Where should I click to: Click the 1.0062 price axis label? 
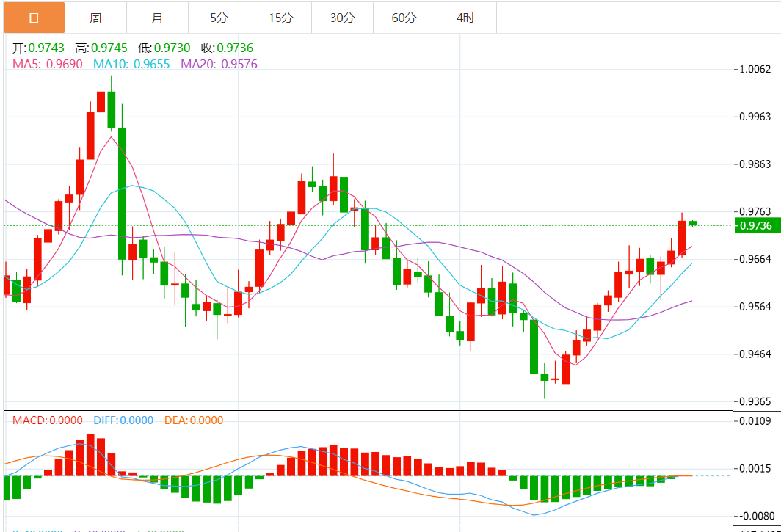click(x=755, y=69)
